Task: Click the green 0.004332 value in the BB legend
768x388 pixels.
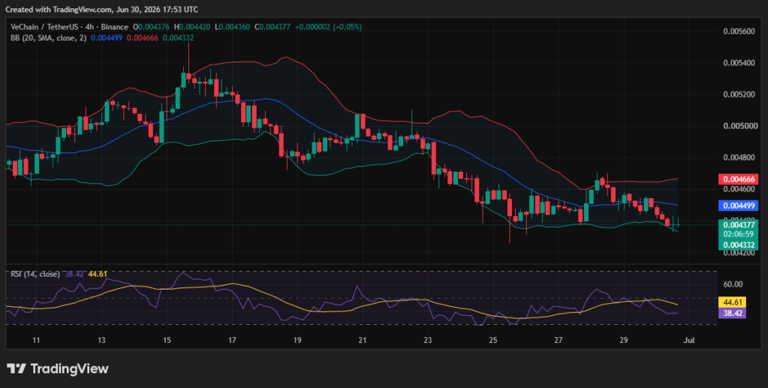Action: pos(178,38)
